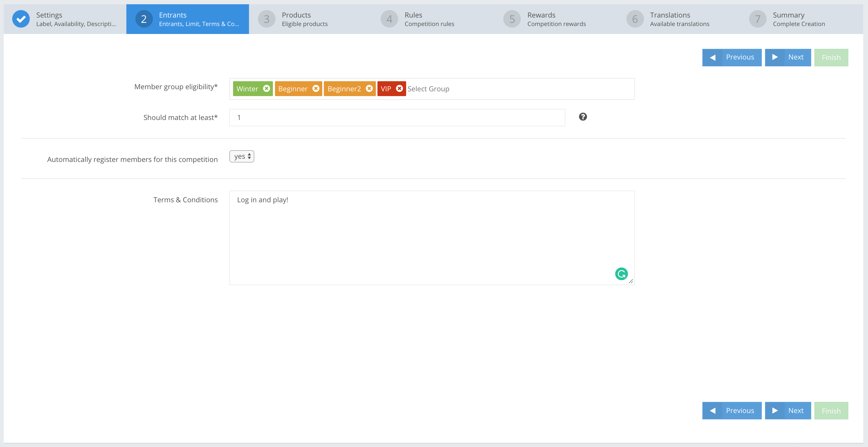Click the Grammarly icon in textarea
Image resolution: width=868 pixels, height=447 pixels.
621,274
